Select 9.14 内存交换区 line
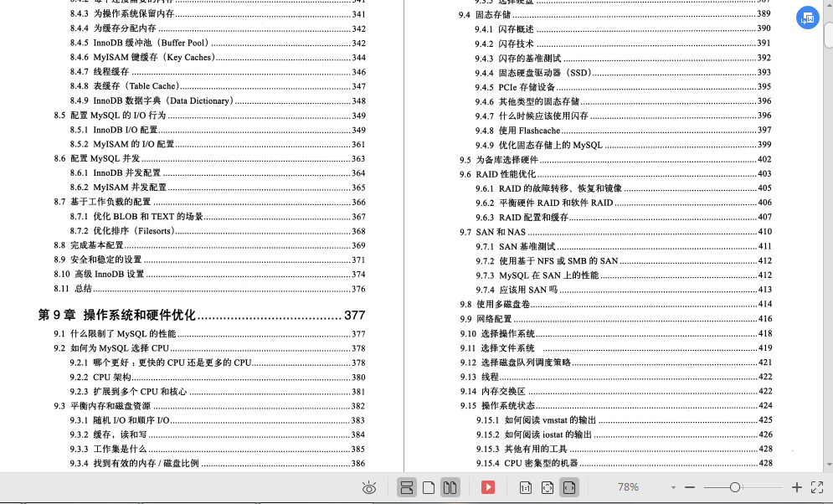 [x=615, y=391]
